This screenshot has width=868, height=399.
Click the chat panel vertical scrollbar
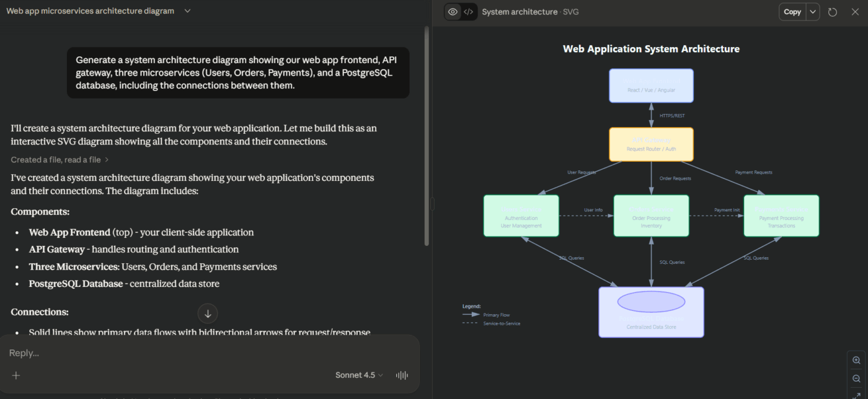point(426,136)
